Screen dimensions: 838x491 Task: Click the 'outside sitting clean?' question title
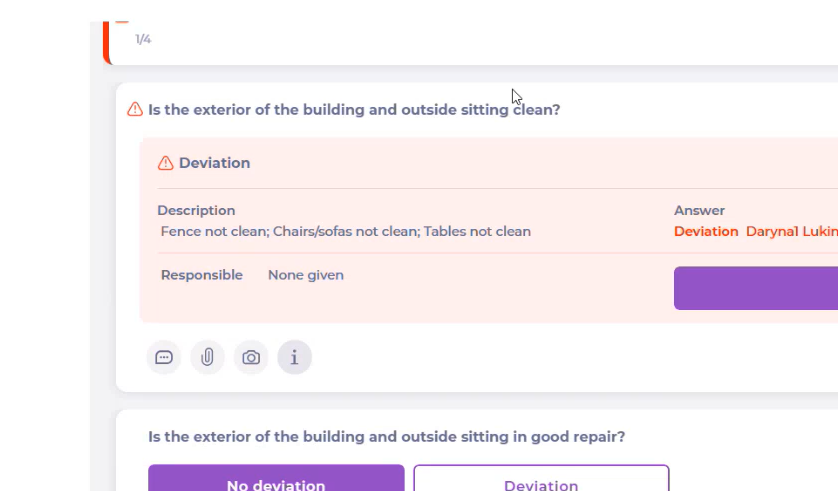click(354, 110)
